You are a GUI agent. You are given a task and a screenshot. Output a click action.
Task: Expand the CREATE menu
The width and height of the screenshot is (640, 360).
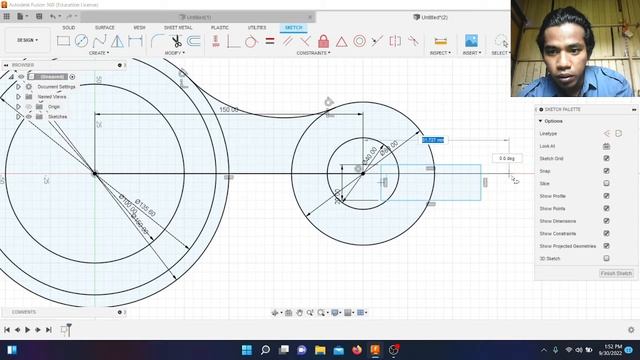click(x=99, y=53)
